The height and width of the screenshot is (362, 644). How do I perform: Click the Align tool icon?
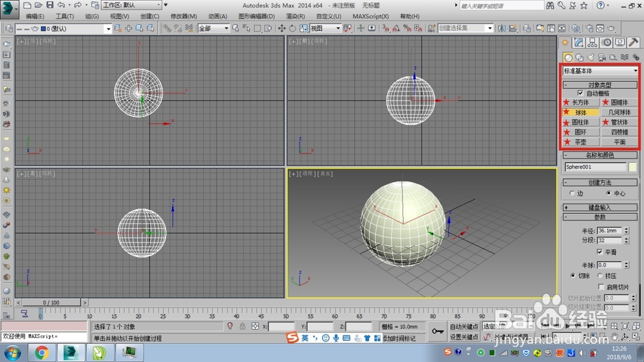tap(513, 28)
